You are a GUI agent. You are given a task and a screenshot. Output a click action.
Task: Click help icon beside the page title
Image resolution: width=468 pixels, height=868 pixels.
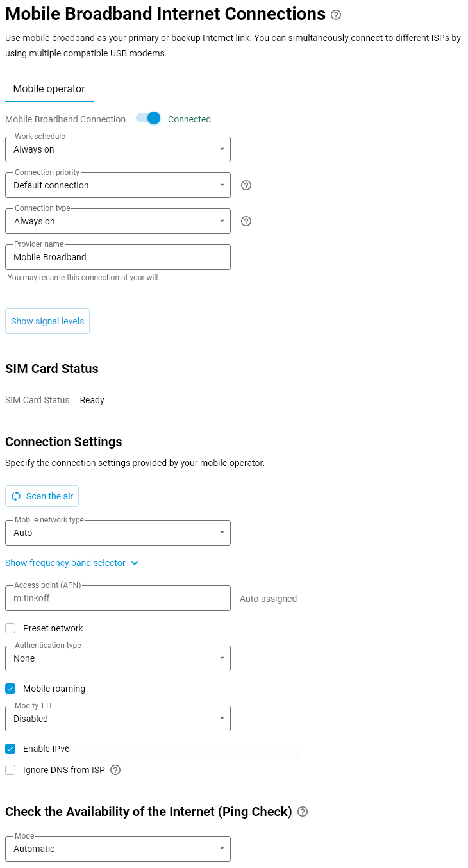(336, 15)
